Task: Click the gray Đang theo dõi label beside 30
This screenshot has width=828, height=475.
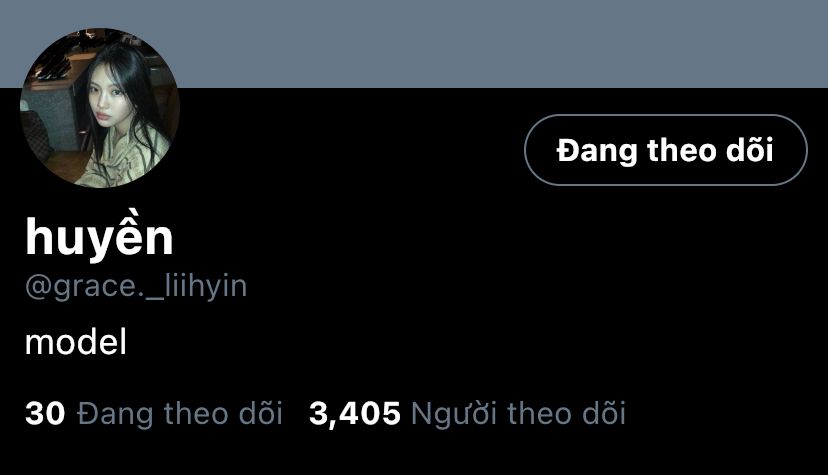Action: click(180, 413)
